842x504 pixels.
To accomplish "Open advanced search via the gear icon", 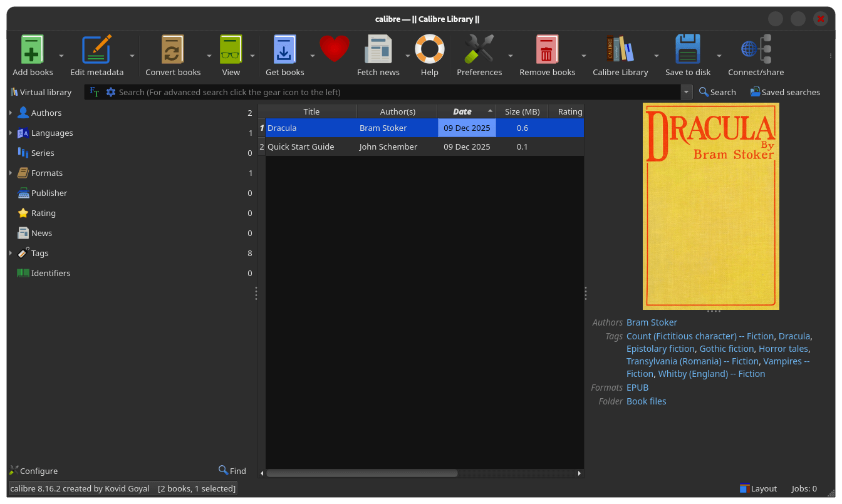I will 111,92.
